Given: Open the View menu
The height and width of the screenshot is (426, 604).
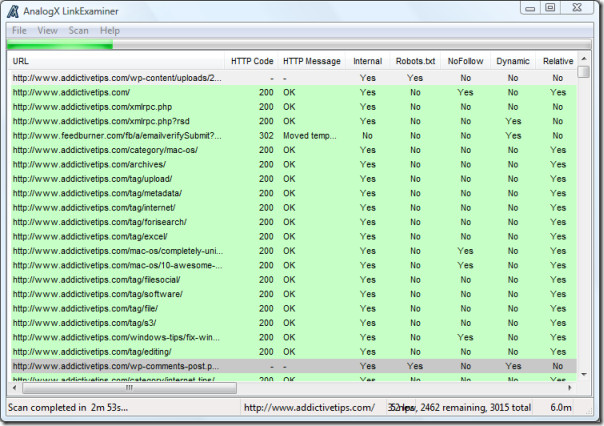Looking at the screenshot, I should 47,30.
